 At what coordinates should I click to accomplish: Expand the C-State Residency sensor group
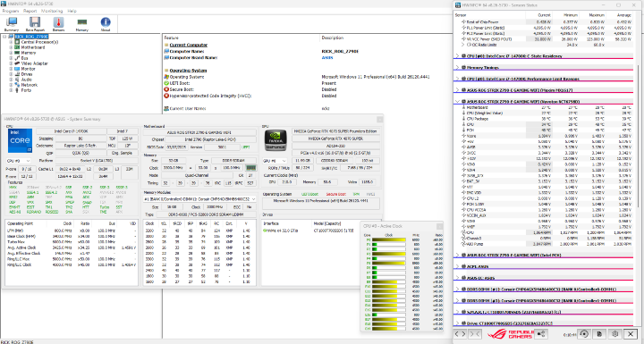(x=458, y=56)
